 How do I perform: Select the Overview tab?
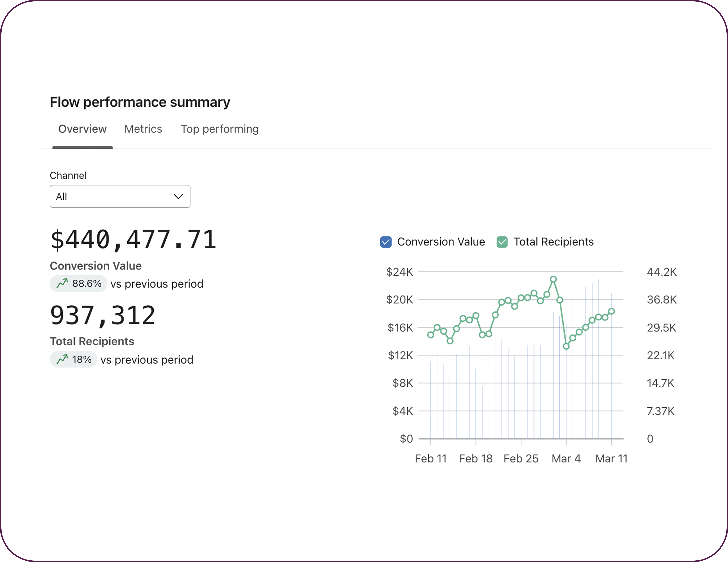click(x=82, y=129)
